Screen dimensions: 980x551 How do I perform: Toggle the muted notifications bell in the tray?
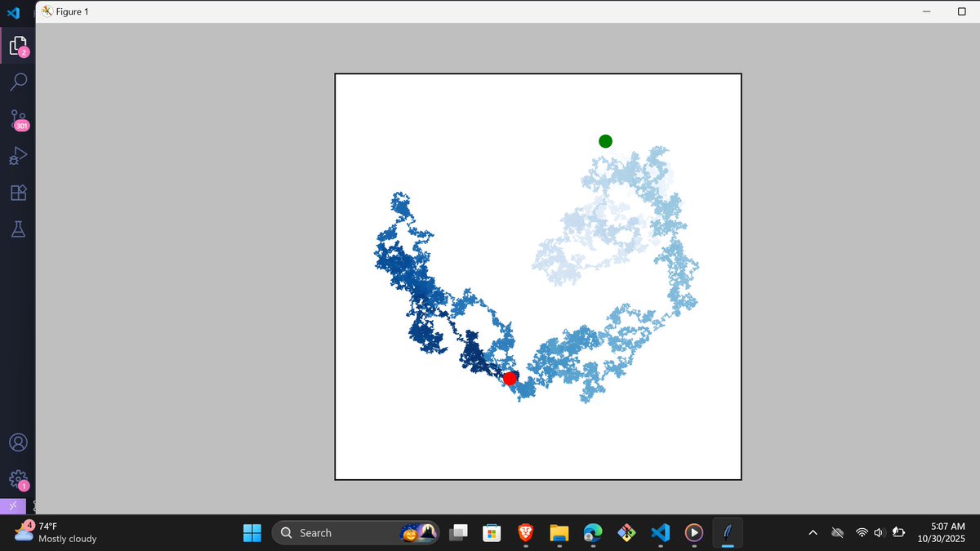click(x=837, y=532)
